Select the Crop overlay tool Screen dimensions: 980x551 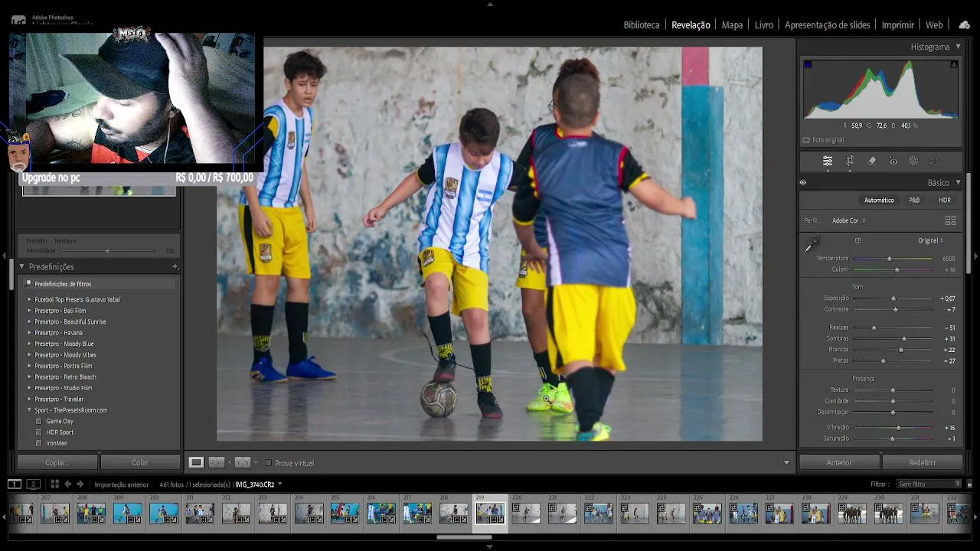tap(850, 161)
